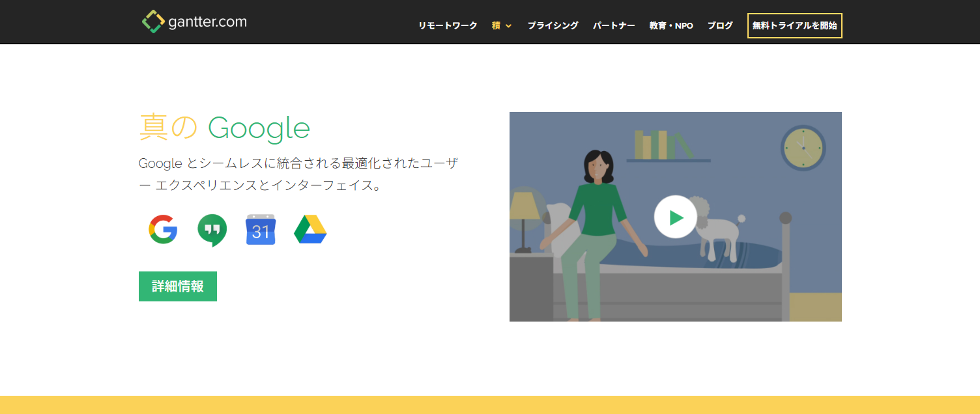Select リモートワーク in the navigation bar

point(448,25)
